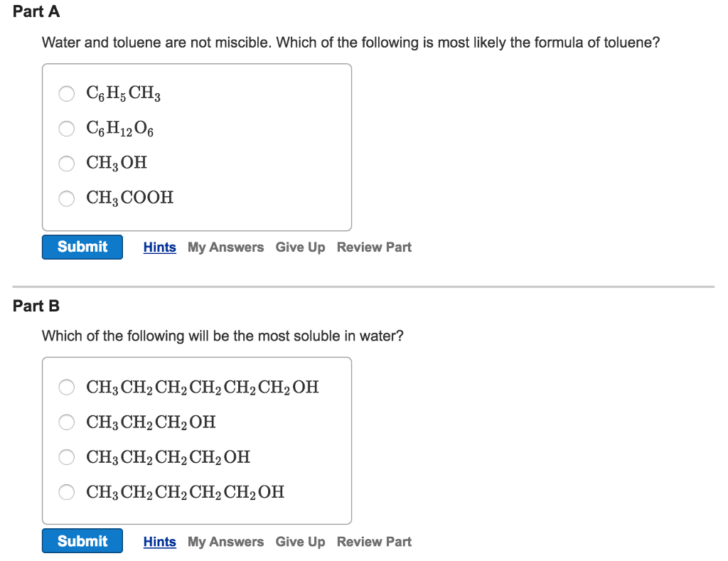The height and width of the screenshot is (561, 728).
Task: Select the C6H5CH3 radio button in Part A
Action: 66,93
